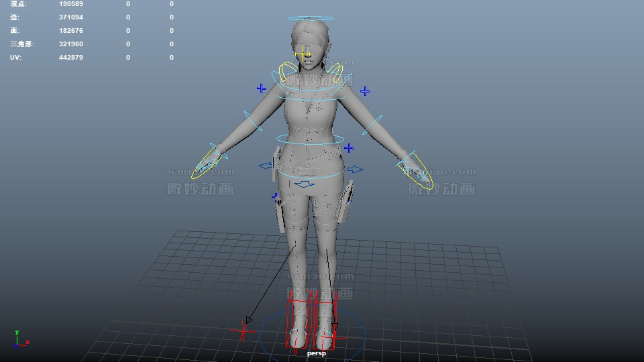Select the red foot box control on screen-left foot
This screenshot has width=644, height=362.
(297, 323)
